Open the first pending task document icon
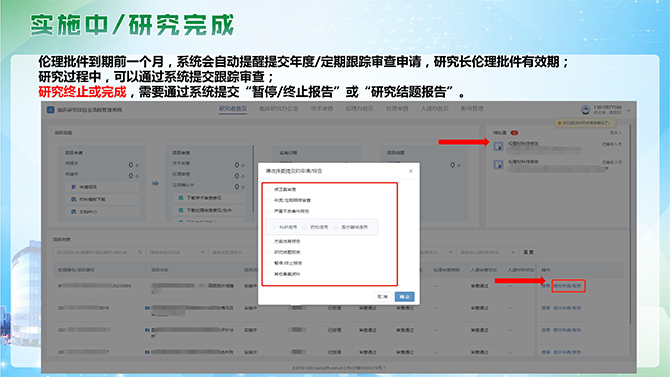Image resolution: width=670 pixels, height=377 pixels. pos(498,147)
